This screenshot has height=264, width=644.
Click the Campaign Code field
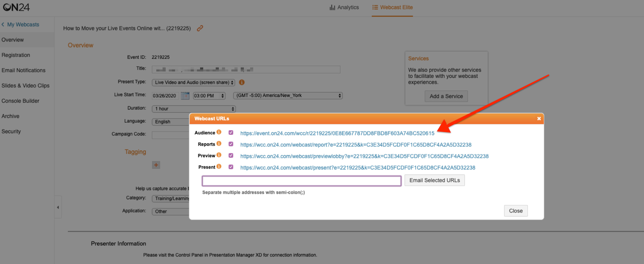[x=170, y=135]
